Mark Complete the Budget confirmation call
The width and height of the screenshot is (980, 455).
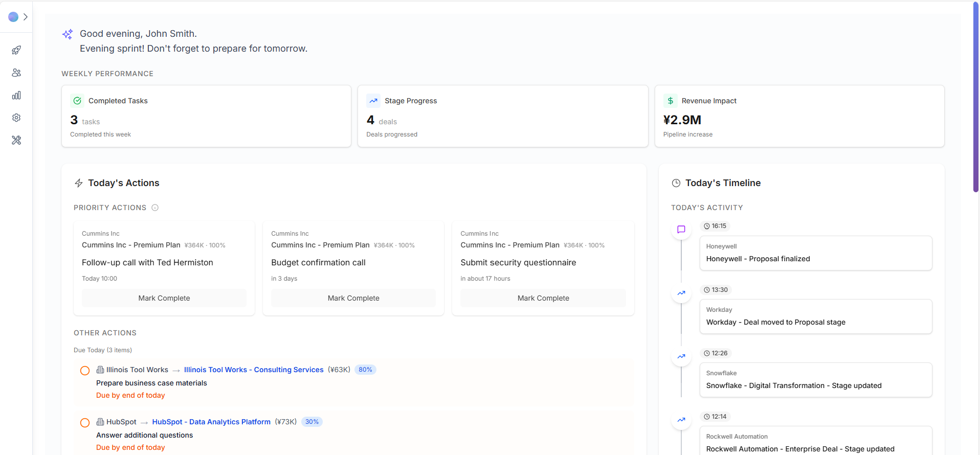coord(353,298)
